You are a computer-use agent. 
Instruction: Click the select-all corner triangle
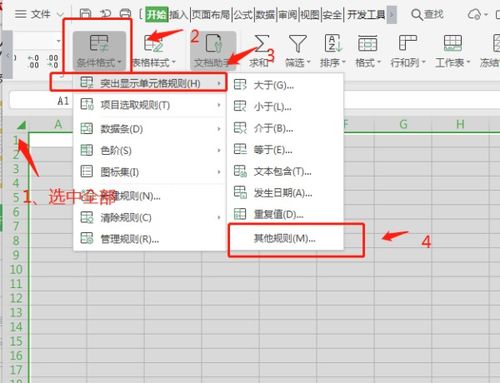click(x=21, y=125)
